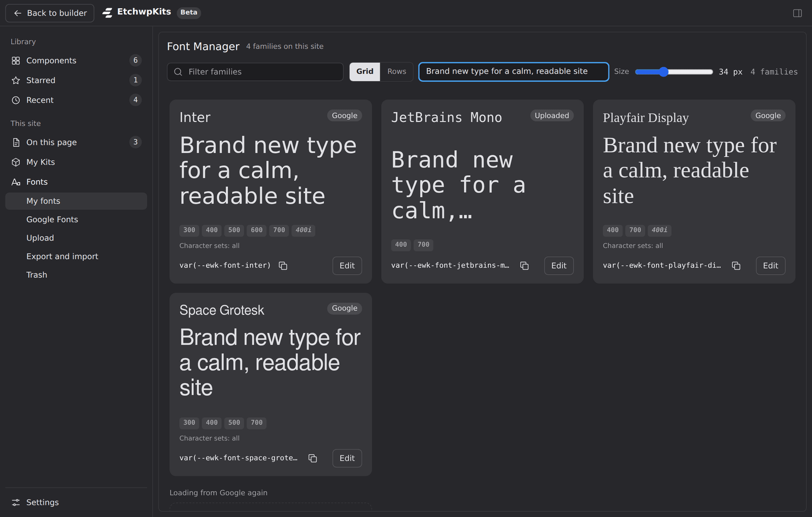Edit the Playfair Display family
812x517 pixels.
770,266
